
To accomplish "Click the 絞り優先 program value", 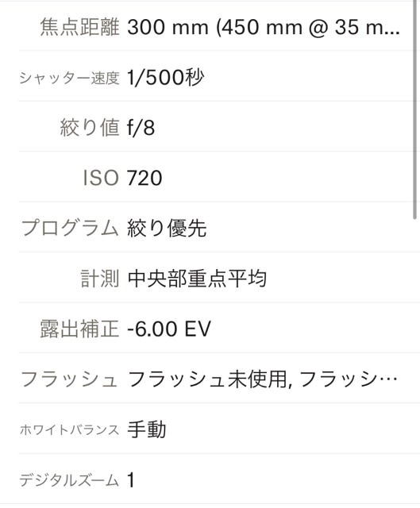I will pos(167,228).
